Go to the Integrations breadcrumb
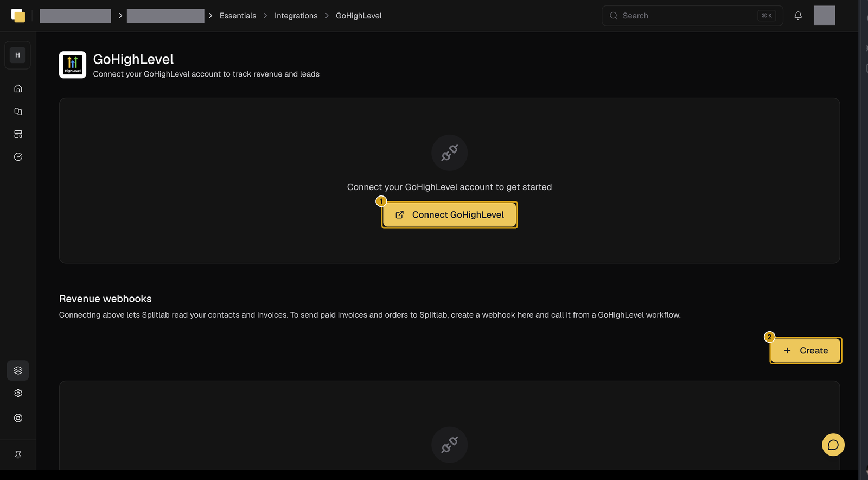Screen dimensions: 868x480 (296, 16)
